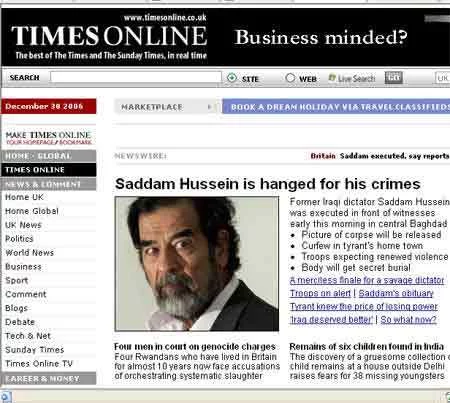Go to the Sport section
This screenshot has width=450, height=403.
17,280
